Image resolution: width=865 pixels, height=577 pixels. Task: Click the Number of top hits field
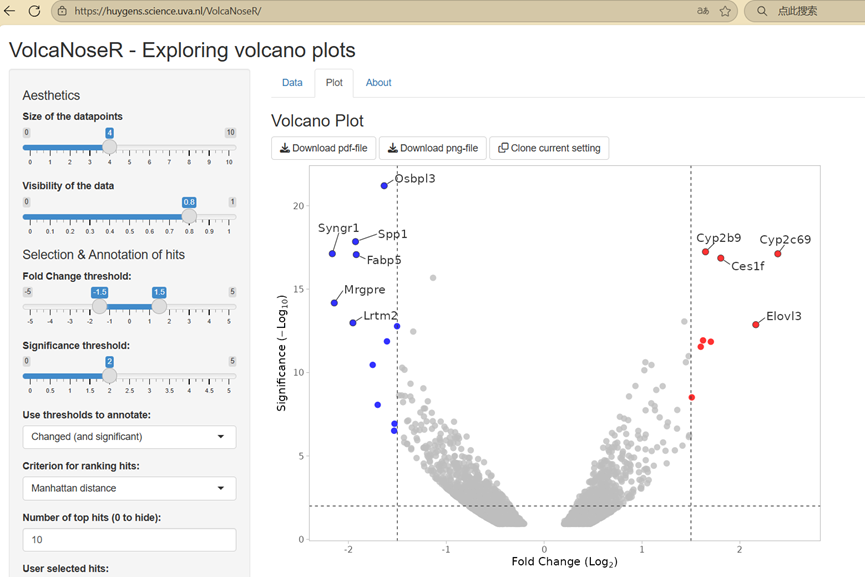point(129,539)
